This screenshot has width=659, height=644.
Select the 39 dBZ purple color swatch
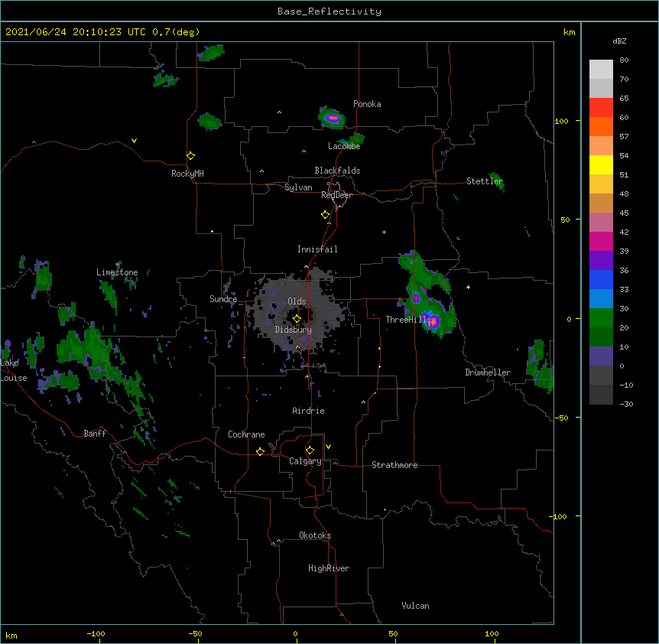click(601, 261)
